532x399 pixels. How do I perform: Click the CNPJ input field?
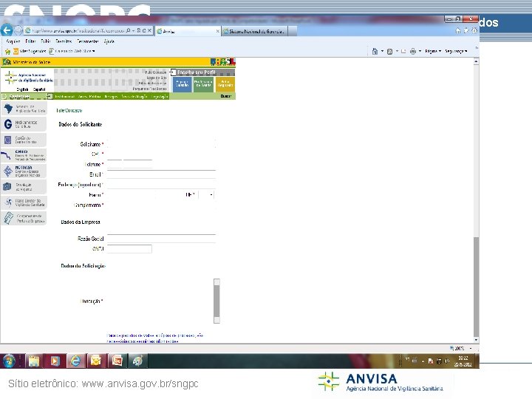point(129,249)
